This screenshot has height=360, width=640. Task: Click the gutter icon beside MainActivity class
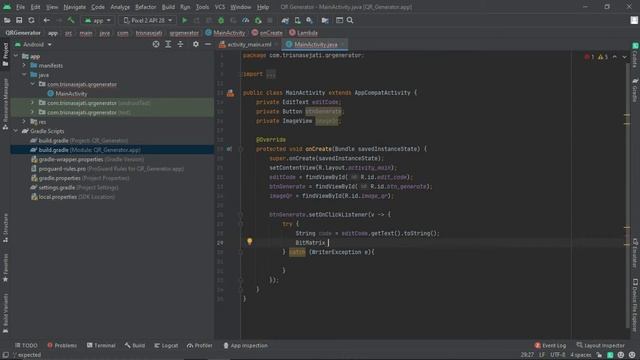click(231, 93)
